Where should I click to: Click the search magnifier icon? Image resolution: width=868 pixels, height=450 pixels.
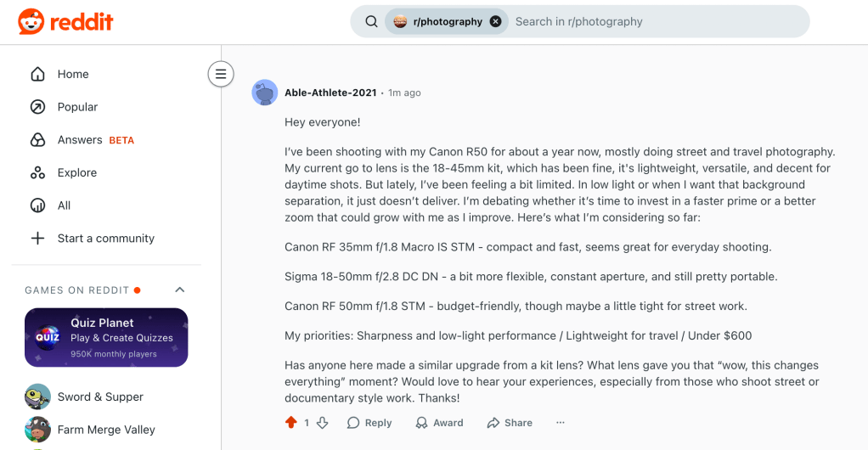(x=371, y=22)
